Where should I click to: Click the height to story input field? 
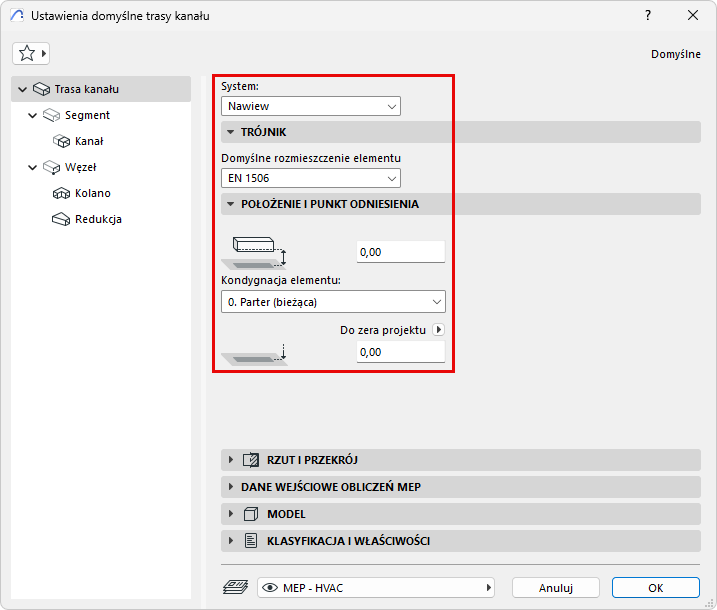(x=401, y=252)
